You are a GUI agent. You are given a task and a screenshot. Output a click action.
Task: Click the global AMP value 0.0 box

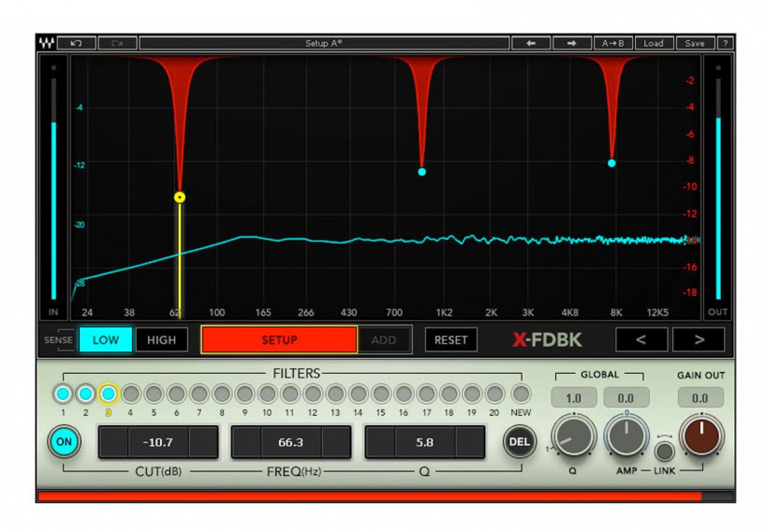627,398
